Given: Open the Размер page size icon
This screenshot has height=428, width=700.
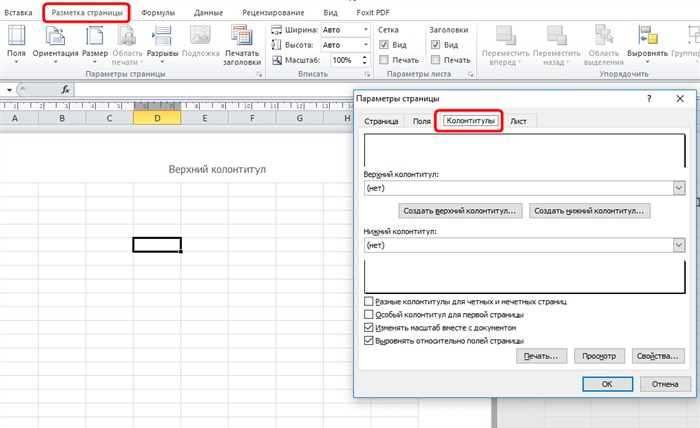Looking at the screenshot, I should (95, 36).
